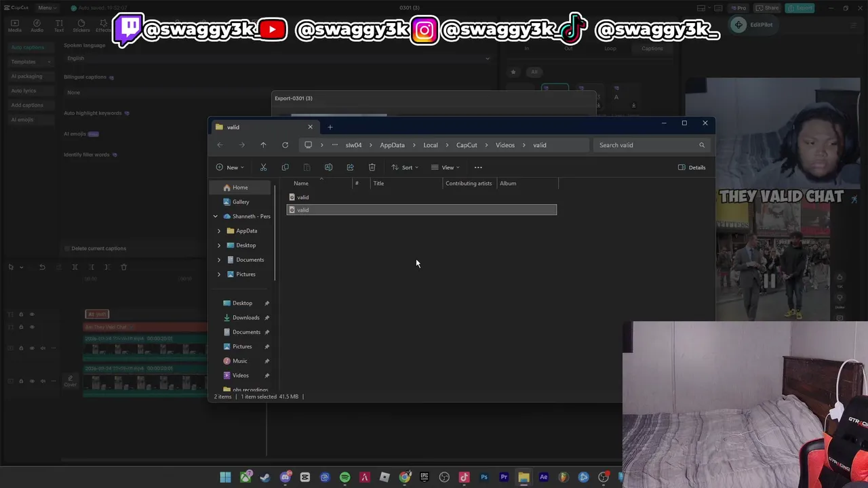Click the CapCut timeline undo icon
This screenshot has height=488, width=868.
(x=42, y=267)
